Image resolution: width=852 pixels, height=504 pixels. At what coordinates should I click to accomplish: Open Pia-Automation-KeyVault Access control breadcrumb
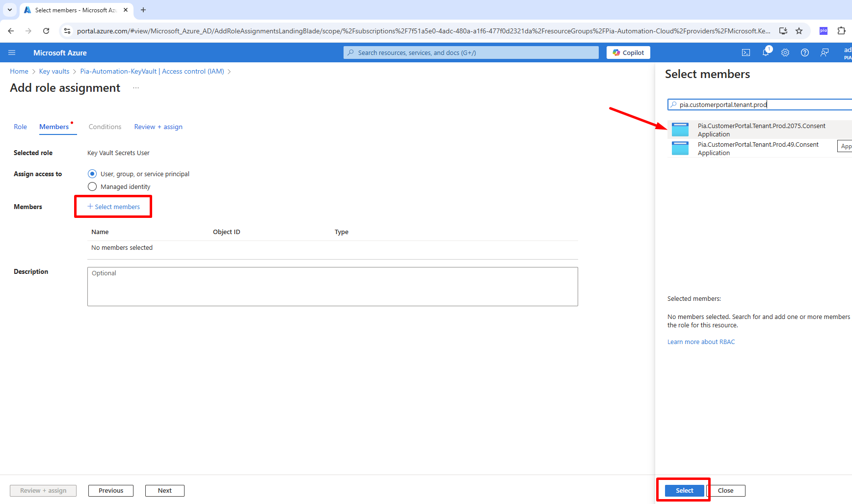[152, 71]
